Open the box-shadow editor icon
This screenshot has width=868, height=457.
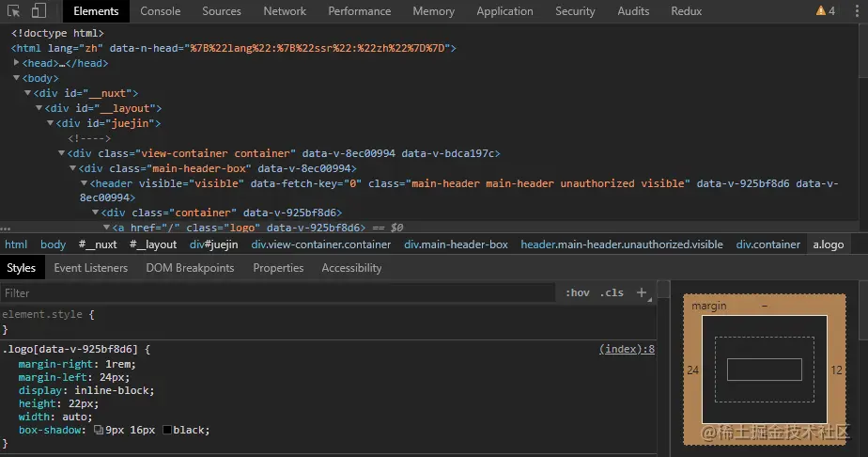pyautogui.click(x=99, y=430)
